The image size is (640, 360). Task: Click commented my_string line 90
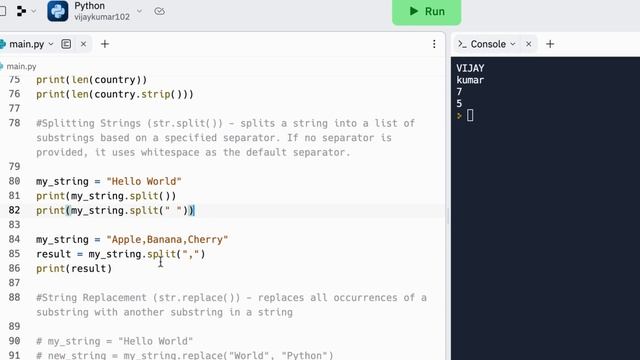coord(114,341)
